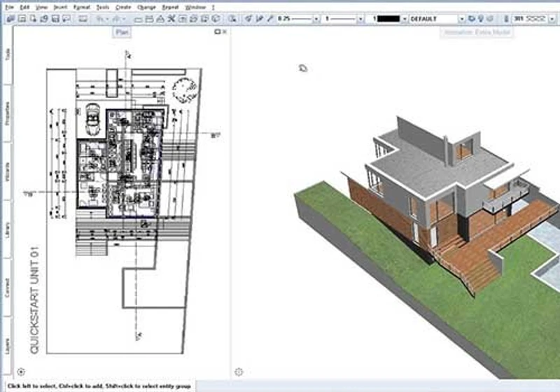Viewport: 560px width, 392px height.
Task: Open the pen color dropdown arrow
Action: click(405, 19)
